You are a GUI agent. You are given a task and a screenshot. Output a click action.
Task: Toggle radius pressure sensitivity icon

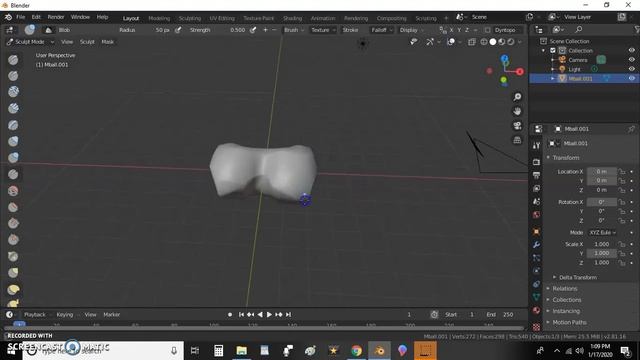178,30
